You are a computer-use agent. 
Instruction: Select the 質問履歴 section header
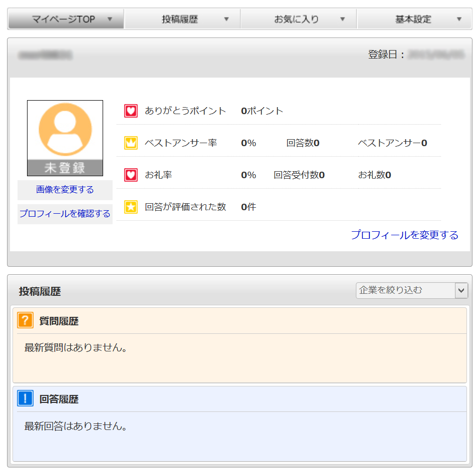(59, 321)
